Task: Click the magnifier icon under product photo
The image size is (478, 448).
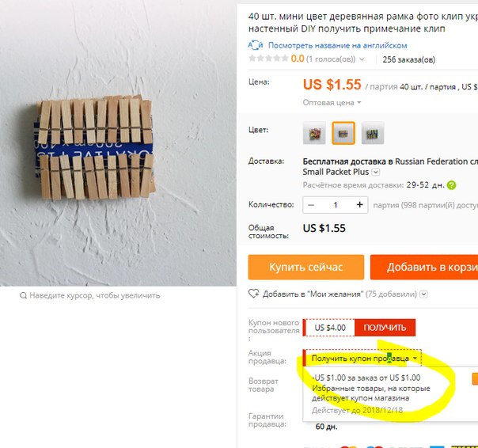Action: tap(23, 295)
